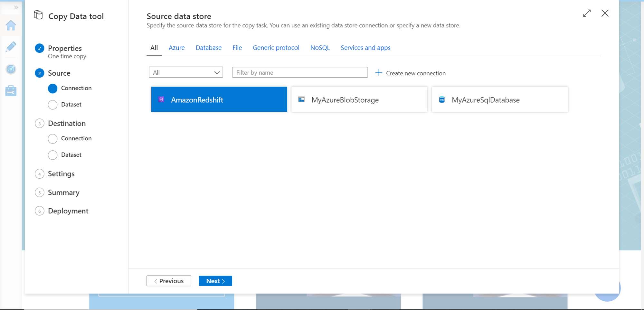Switch to the NoSQL tab

point(320,48)
